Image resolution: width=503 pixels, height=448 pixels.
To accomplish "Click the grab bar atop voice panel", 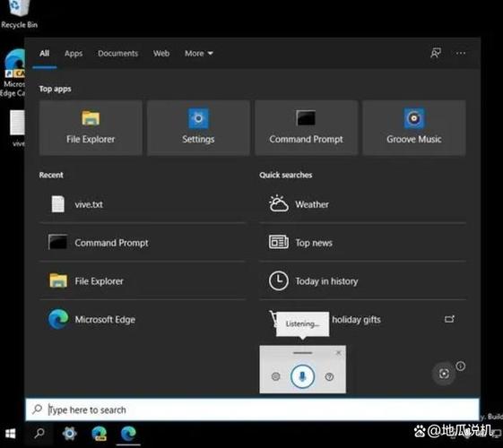I will (x=302, y=352).
